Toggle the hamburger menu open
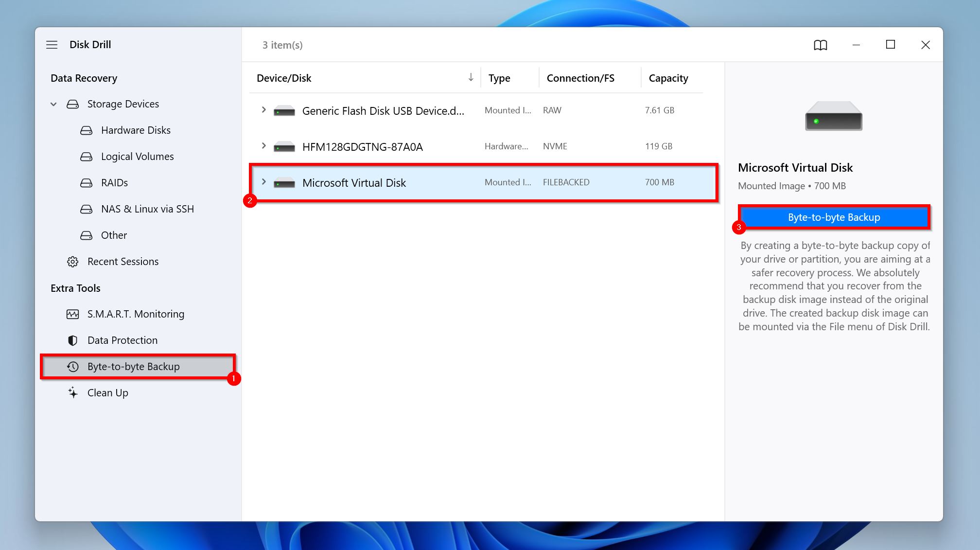The image size is (980, 550). (52, 44)
